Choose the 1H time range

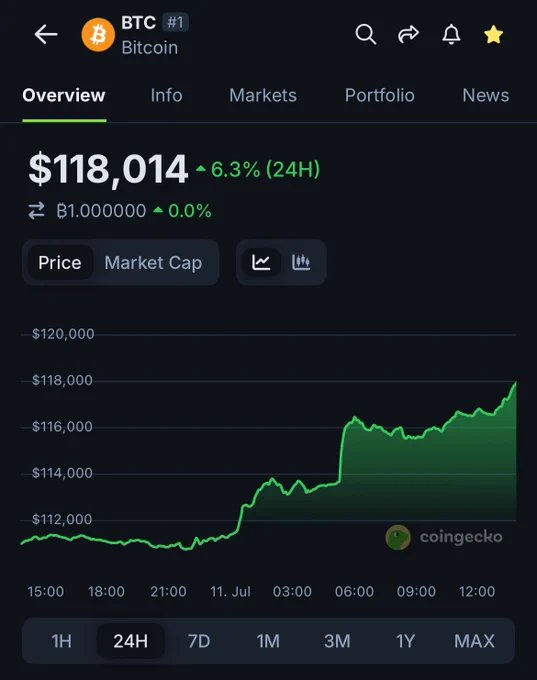[x=61, y=641]
